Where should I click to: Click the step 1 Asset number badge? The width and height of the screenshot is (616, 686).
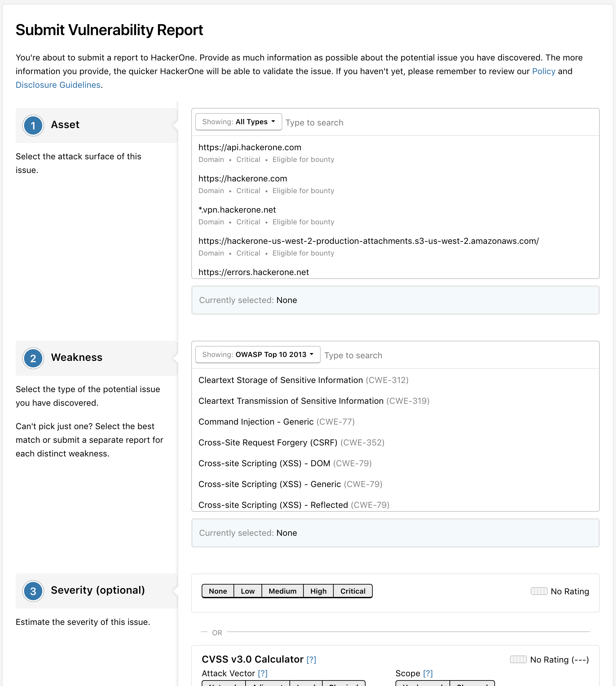click(33, 125)
